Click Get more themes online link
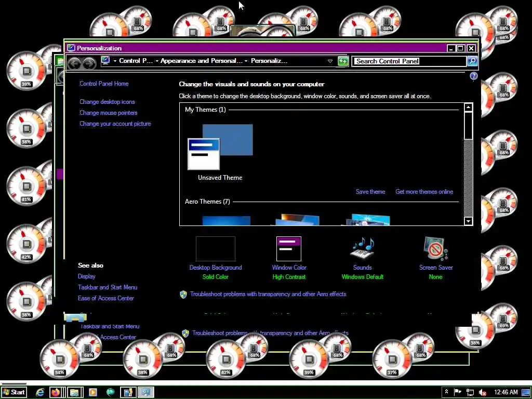 424,192
